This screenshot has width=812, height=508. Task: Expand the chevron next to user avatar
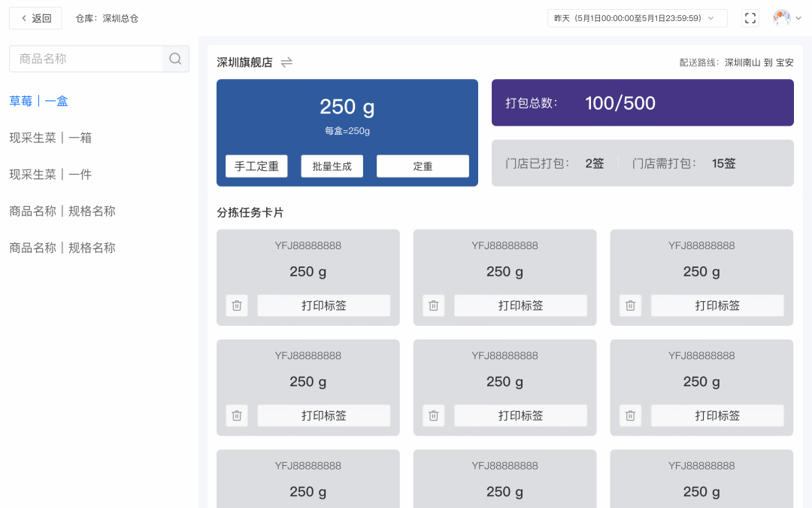(798, 18)
